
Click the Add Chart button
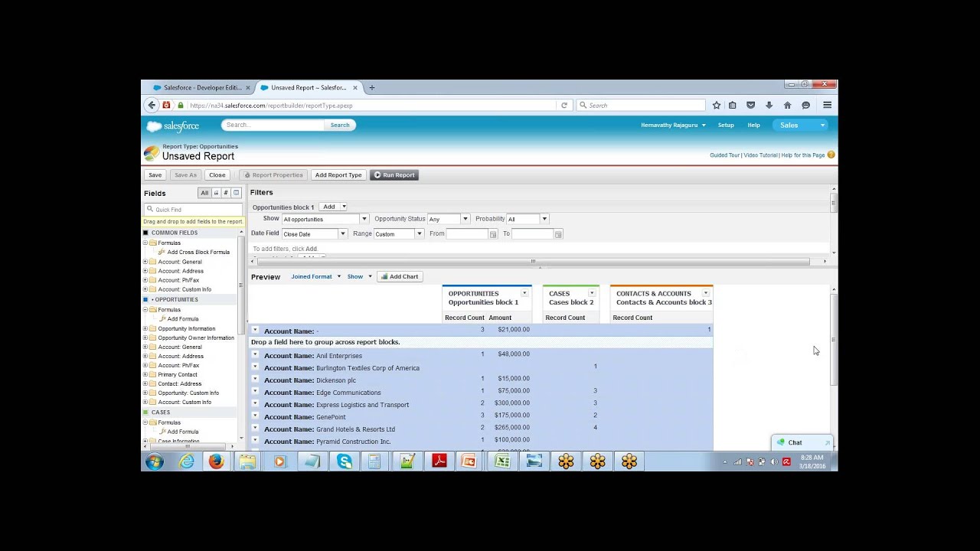tap(400, 277)
